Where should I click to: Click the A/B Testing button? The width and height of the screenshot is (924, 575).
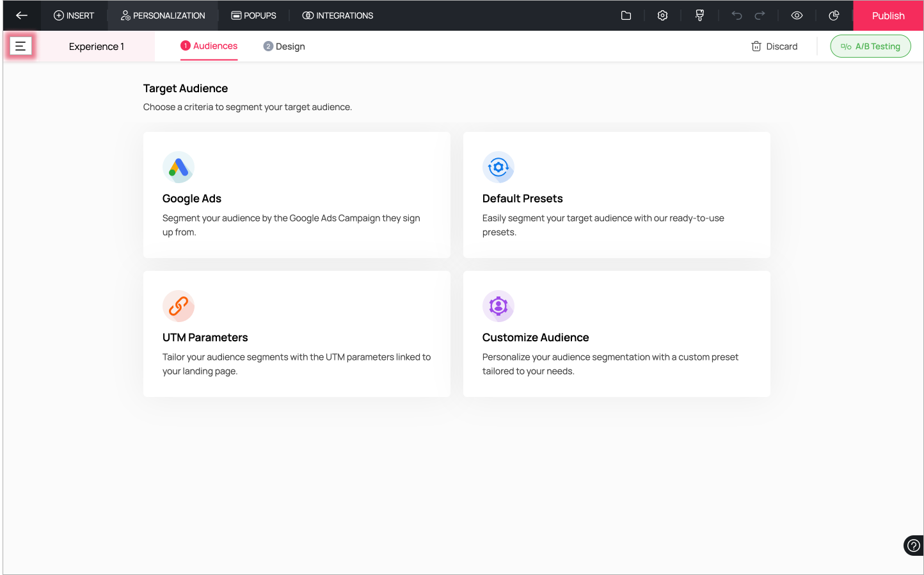pos(870,46)
